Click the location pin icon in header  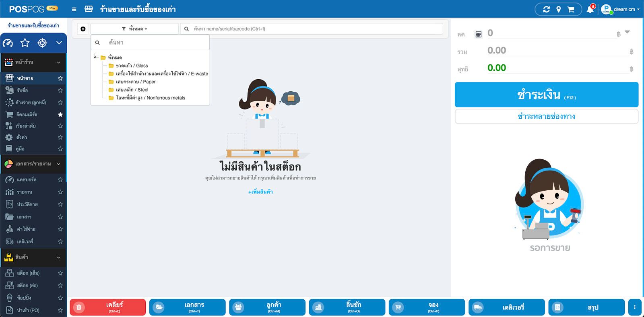(x=559, y=9)
